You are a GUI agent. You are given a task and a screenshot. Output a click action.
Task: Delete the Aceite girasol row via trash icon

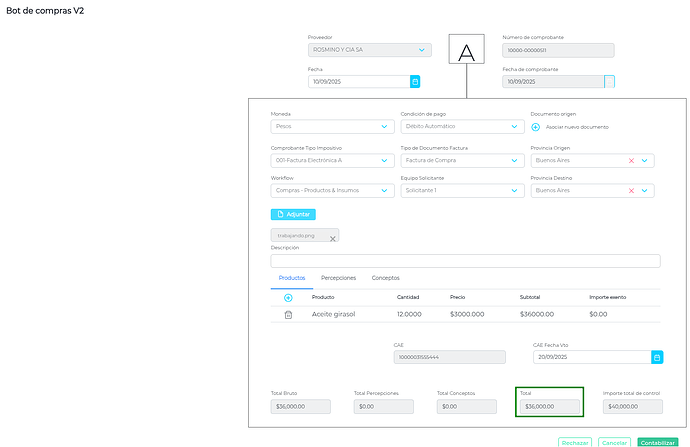point(288,315)
